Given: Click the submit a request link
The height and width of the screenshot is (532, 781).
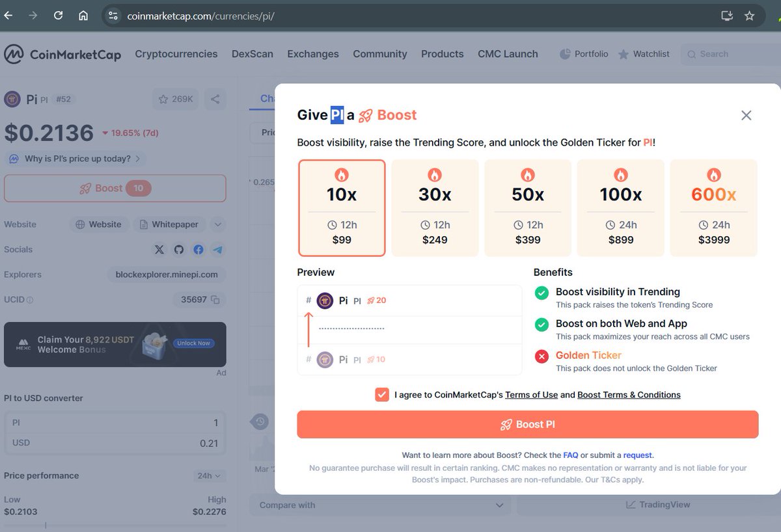Looking at the screenshot, I should (x=637, y=455).
